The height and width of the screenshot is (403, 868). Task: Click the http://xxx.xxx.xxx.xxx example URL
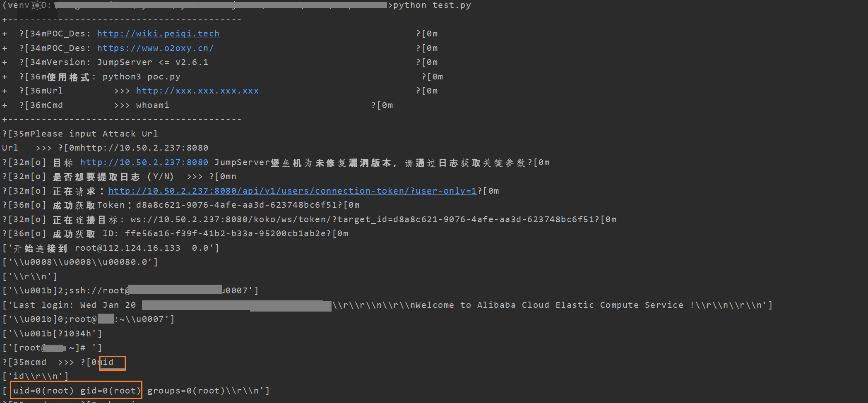(197, 91)
